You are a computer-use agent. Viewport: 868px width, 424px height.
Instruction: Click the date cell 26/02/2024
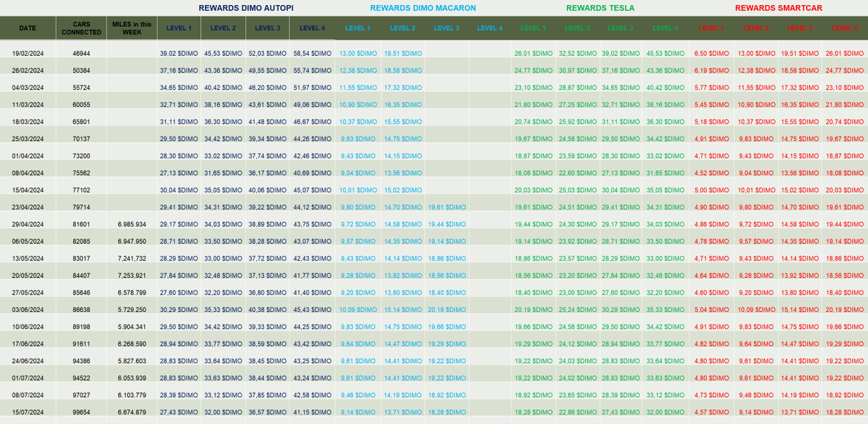click(x=27, y=71)
